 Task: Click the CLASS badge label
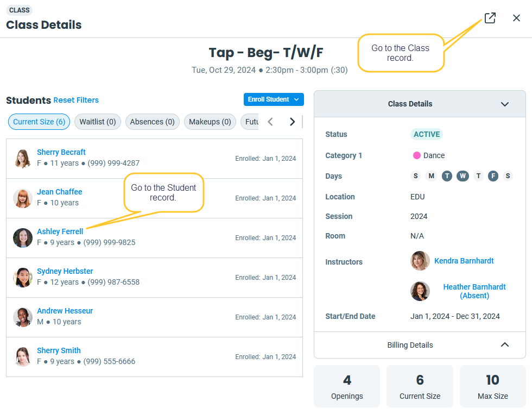click(20, 10)
